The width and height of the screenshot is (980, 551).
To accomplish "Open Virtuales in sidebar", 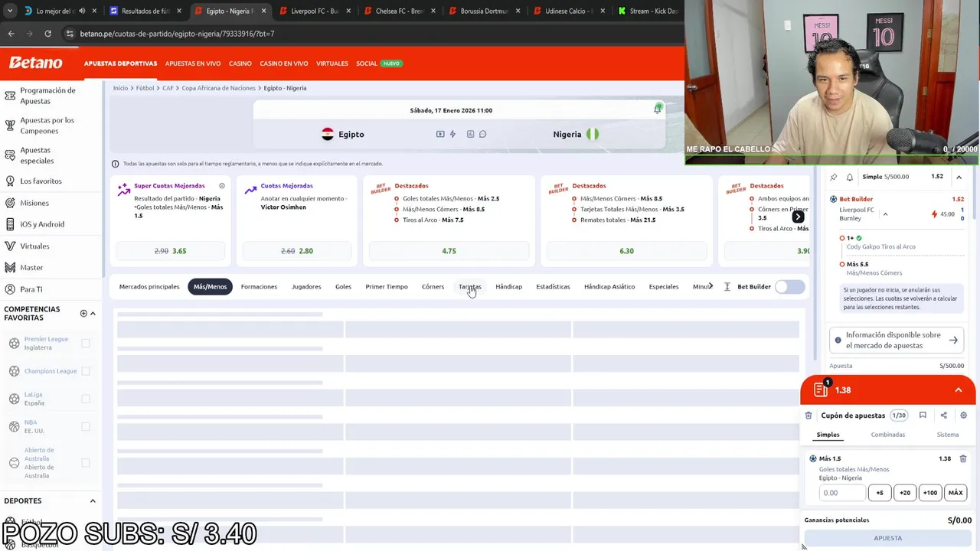I will pyautogui.click(x=34, y=246).
